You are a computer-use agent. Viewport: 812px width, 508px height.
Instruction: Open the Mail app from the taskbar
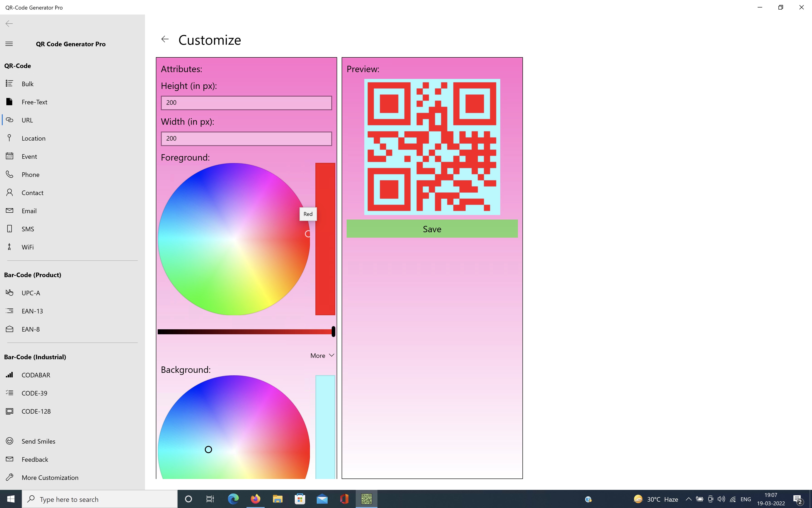(x=322, y=499)
